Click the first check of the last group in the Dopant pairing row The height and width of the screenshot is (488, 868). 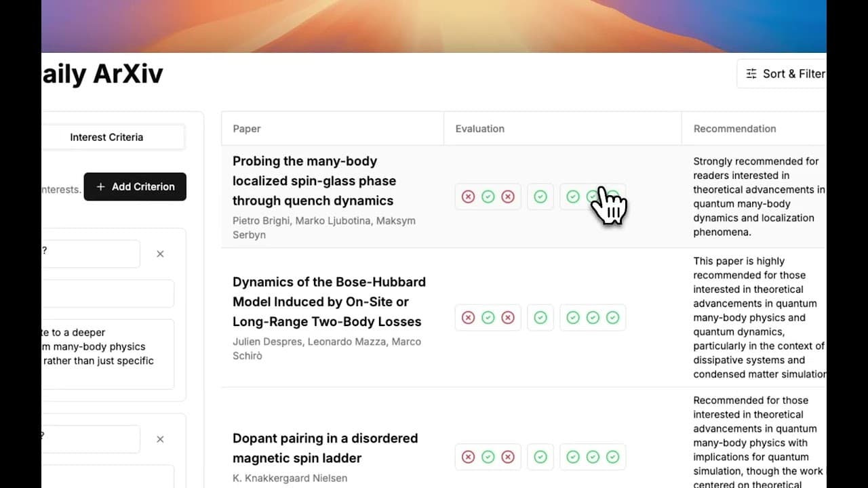[x=573, y=457]
